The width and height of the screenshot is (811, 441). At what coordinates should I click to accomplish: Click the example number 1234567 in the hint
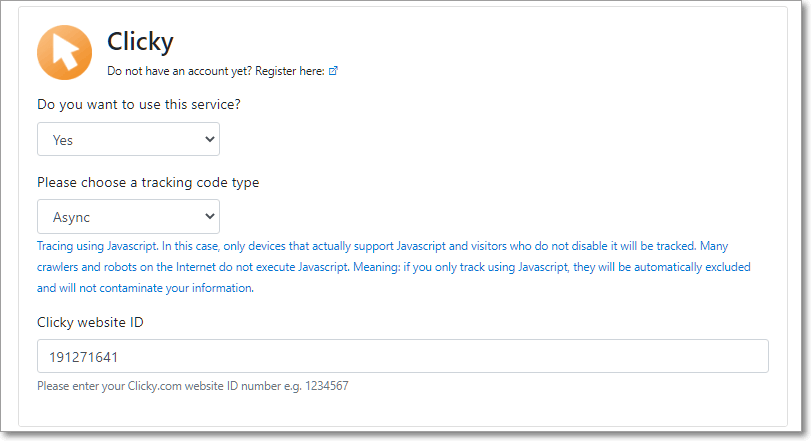point(327,386)
